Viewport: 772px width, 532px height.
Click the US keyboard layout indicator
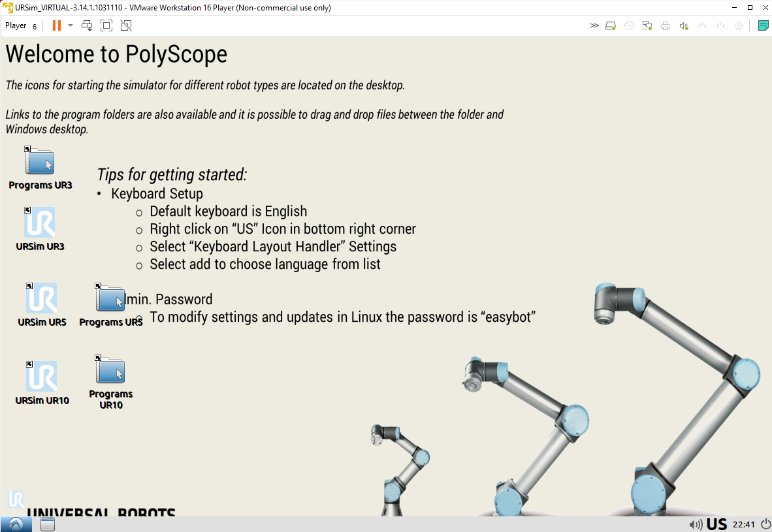pos(717,525)
